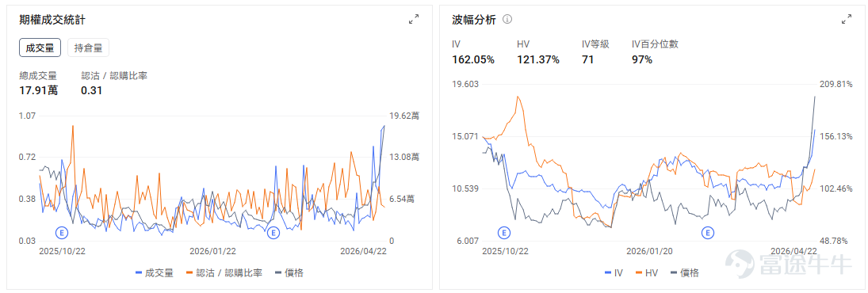Click the 19.603 axis label
Viewport: 868px width, 293px height.
coord(465,85)
